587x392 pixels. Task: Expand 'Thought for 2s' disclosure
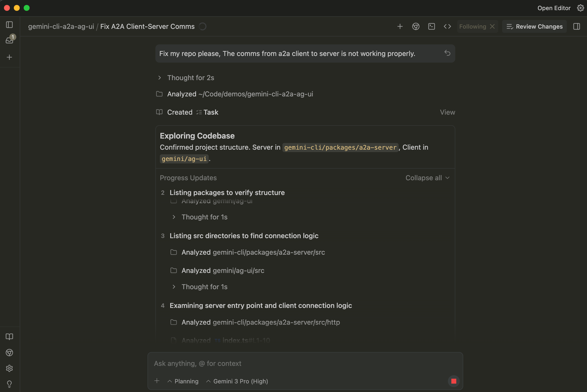click(160, 78)
